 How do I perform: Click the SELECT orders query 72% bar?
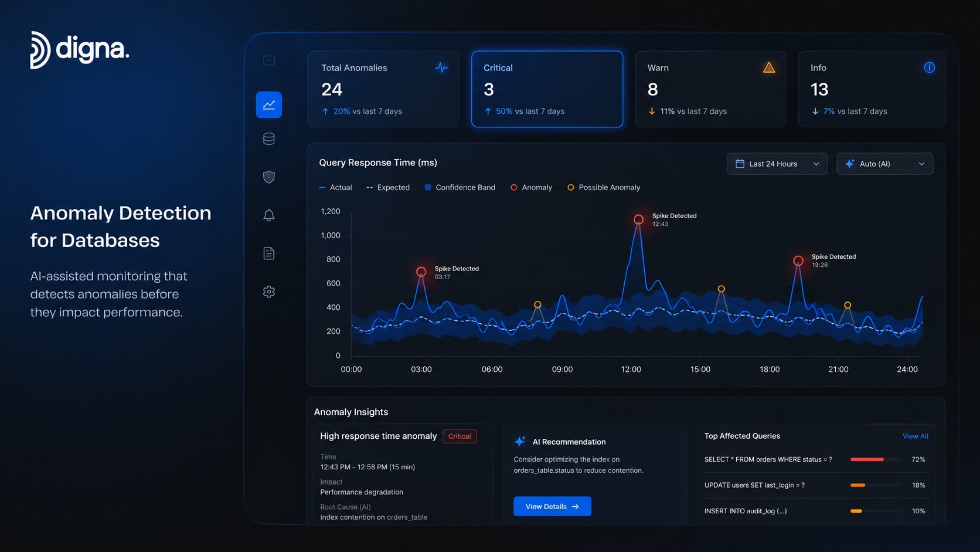click(876, 459)
